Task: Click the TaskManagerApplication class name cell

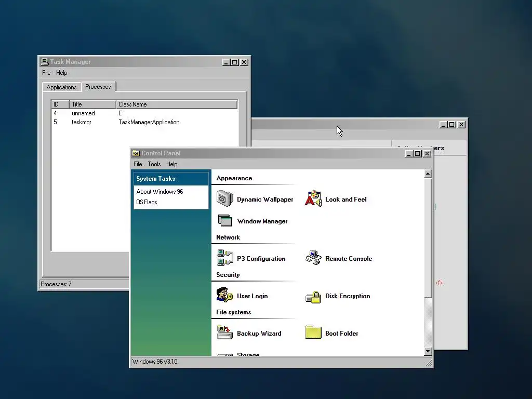Action: (149, 122)
